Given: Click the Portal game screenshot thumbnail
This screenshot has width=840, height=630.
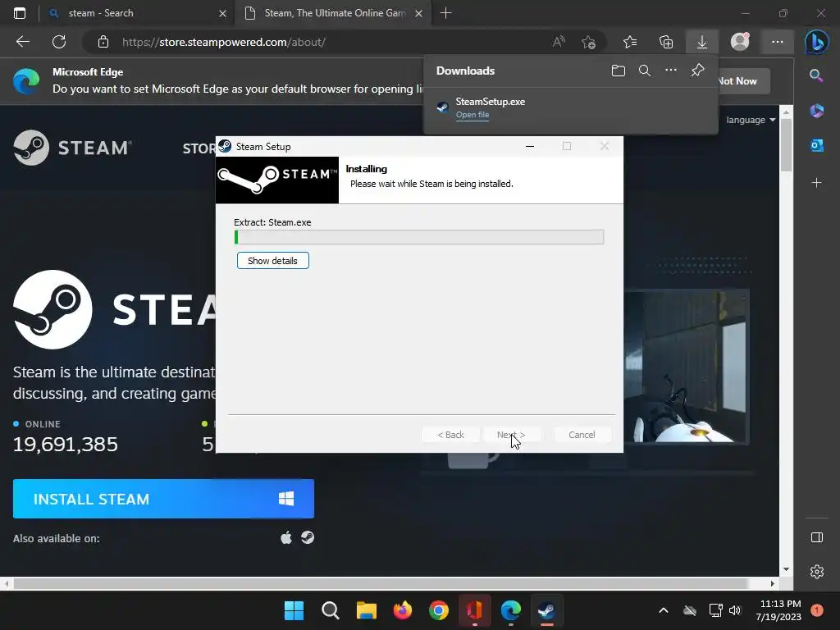Looking at the screenshot, I should (687, 367).
